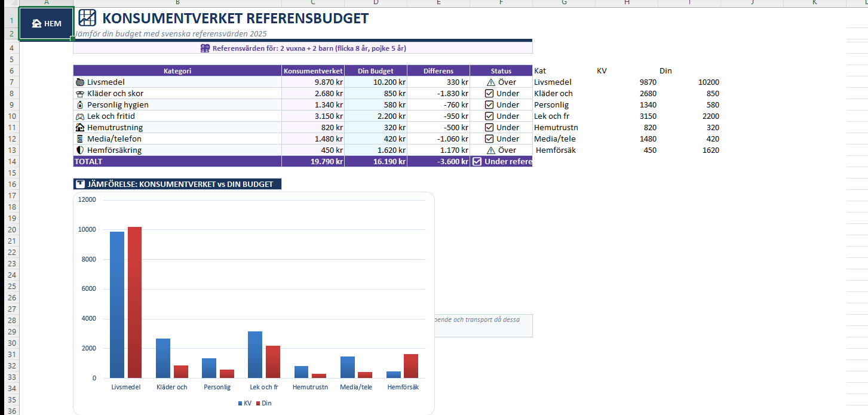Select the Kategori table header cell

(x=177, y=70)
